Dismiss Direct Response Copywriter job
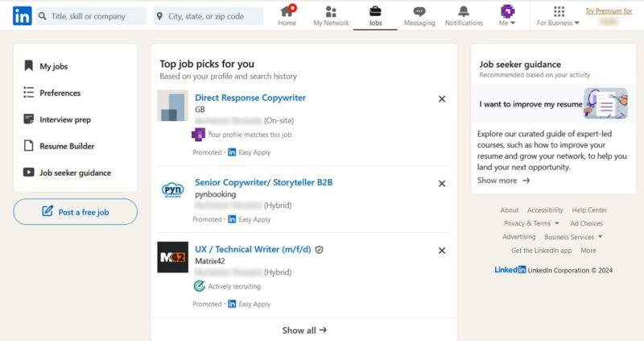This screenshot has height=341, width=644. 442,98
